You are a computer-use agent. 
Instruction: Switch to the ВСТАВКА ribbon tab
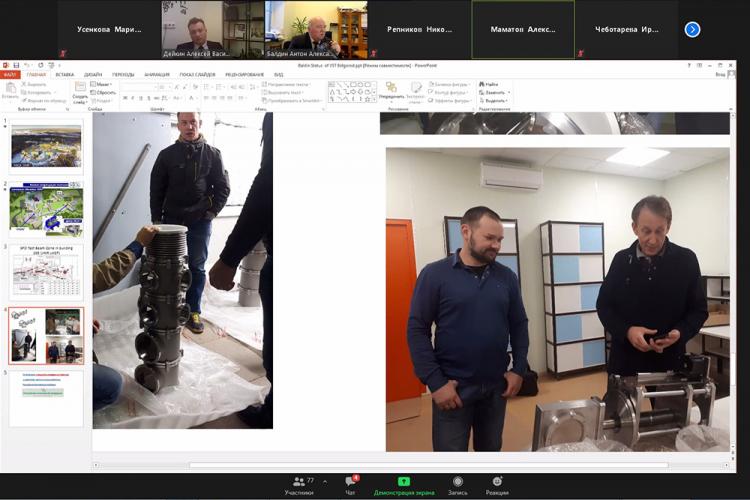click(64, 74)
